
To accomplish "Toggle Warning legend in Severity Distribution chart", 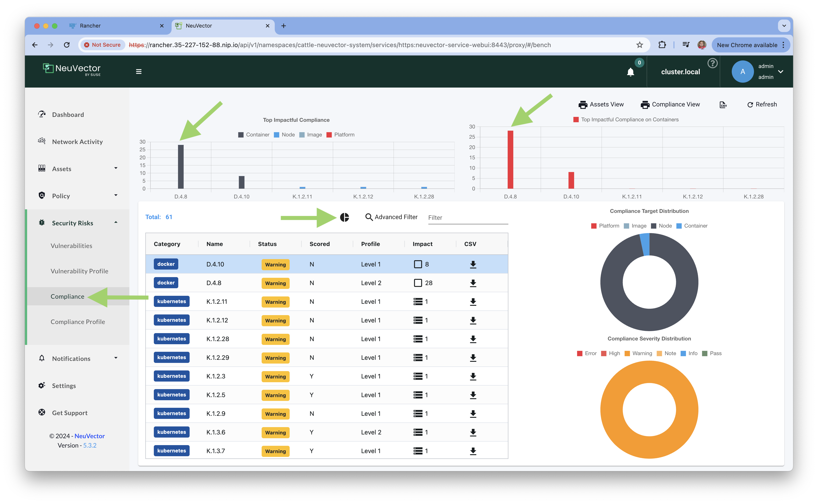I will 638,353.
